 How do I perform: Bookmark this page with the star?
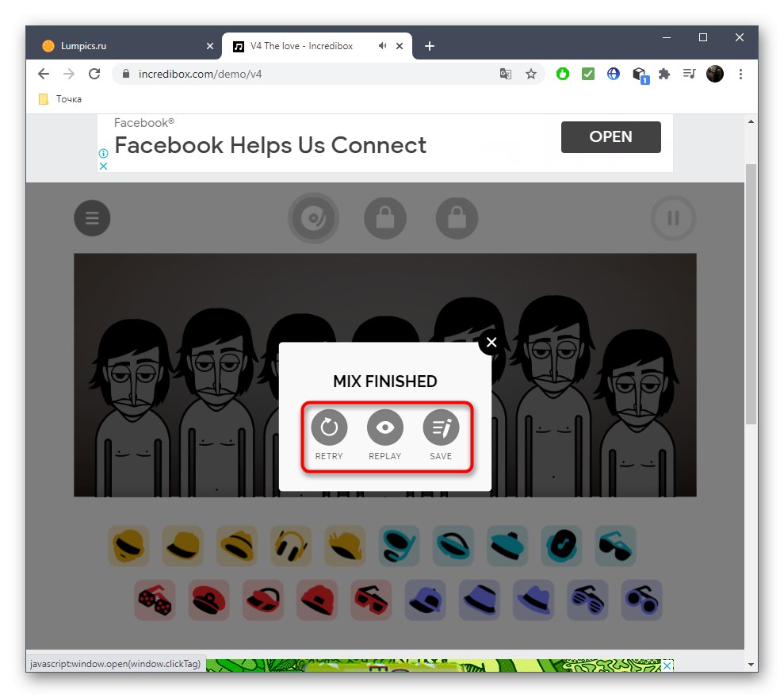[531, 74]
